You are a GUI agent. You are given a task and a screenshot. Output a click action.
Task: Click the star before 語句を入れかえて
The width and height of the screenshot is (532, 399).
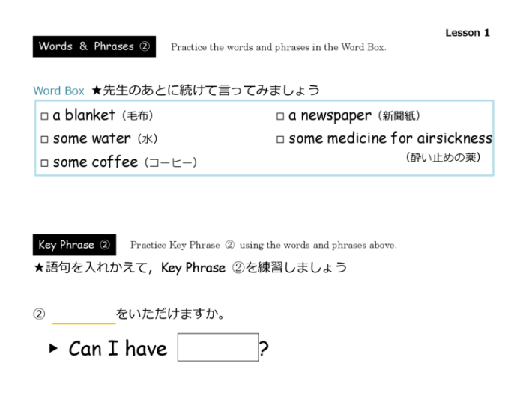coord(39,267)
